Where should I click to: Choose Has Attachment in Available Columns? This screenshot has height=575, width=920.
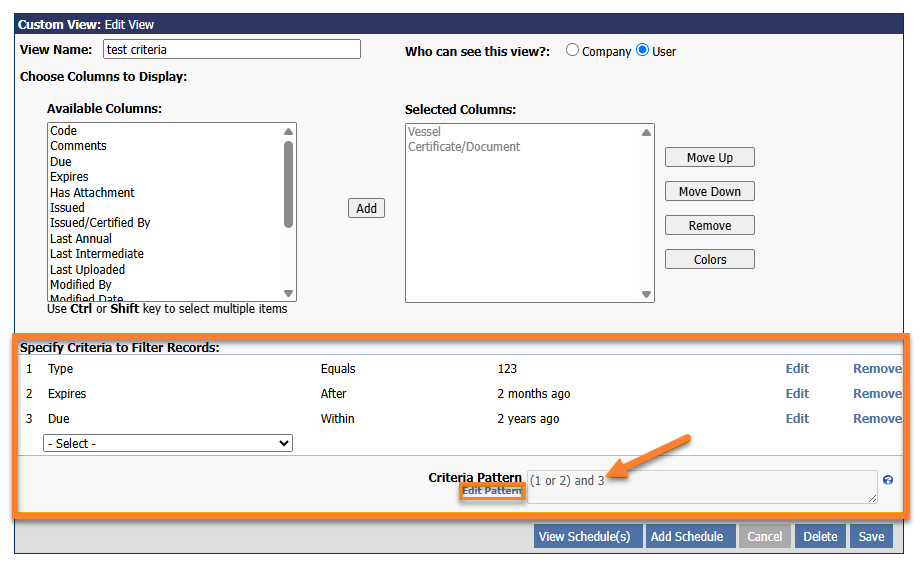92,192
